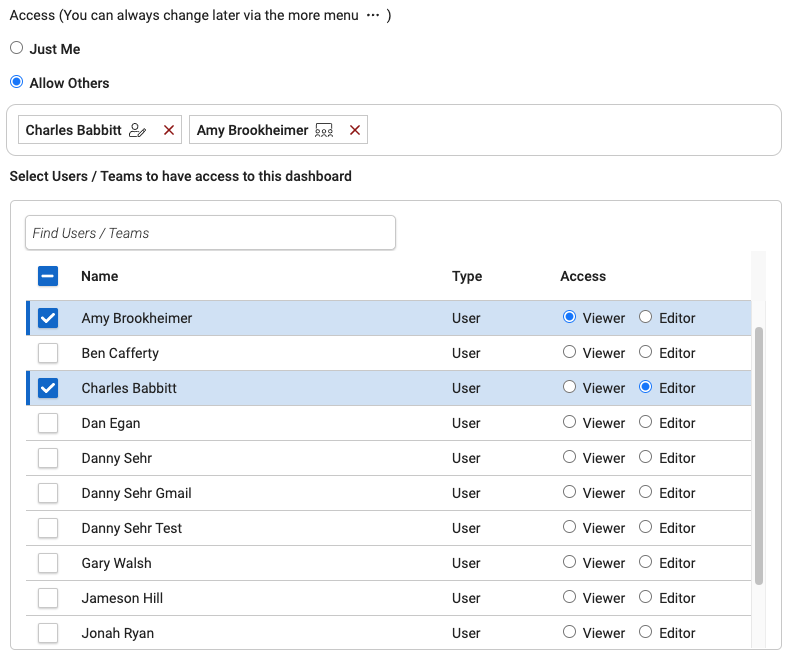Viewport: 791px width, 658px height.
Task: Set Dan Egan as Viewer
Action: click(x=569, y=422)
